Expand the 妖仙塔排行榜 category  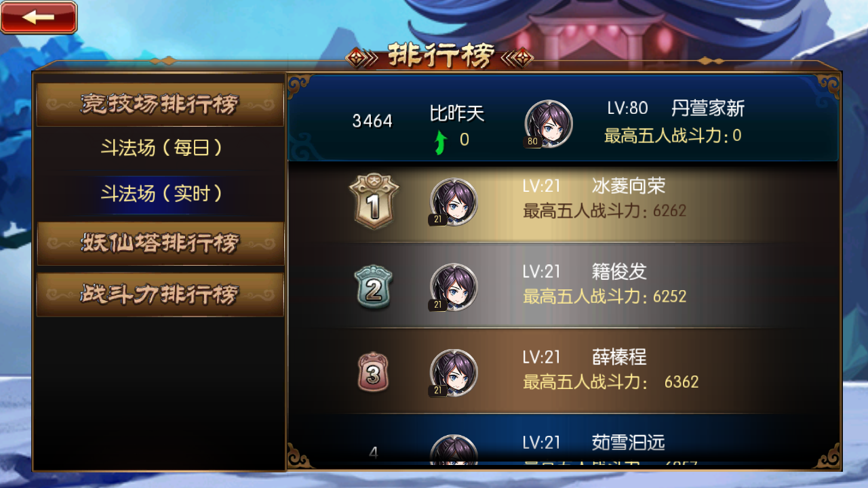coord(160,243)
